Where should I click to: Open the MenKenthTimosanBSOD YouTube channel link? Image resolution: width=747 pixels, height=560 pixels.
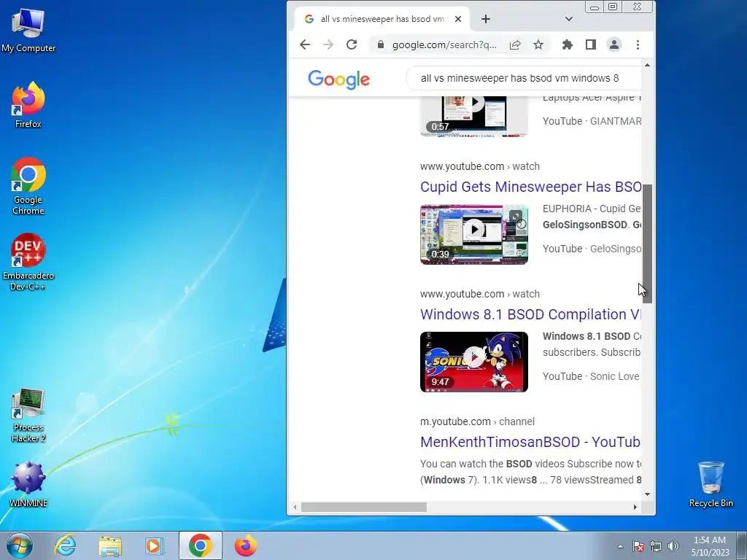531,442
